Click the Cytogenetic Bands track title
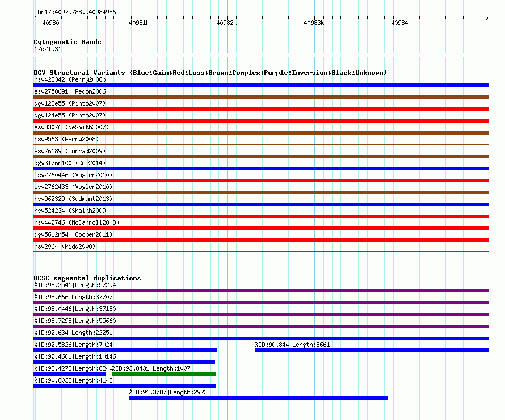The image size is (505, 420). (x=68, y=42)
